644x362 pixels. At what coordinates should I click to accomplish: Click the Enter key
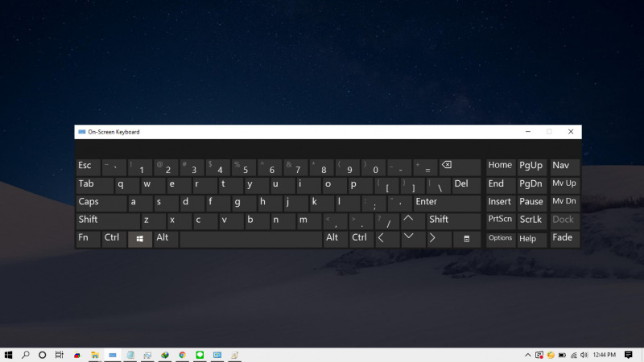coord(447,204)
